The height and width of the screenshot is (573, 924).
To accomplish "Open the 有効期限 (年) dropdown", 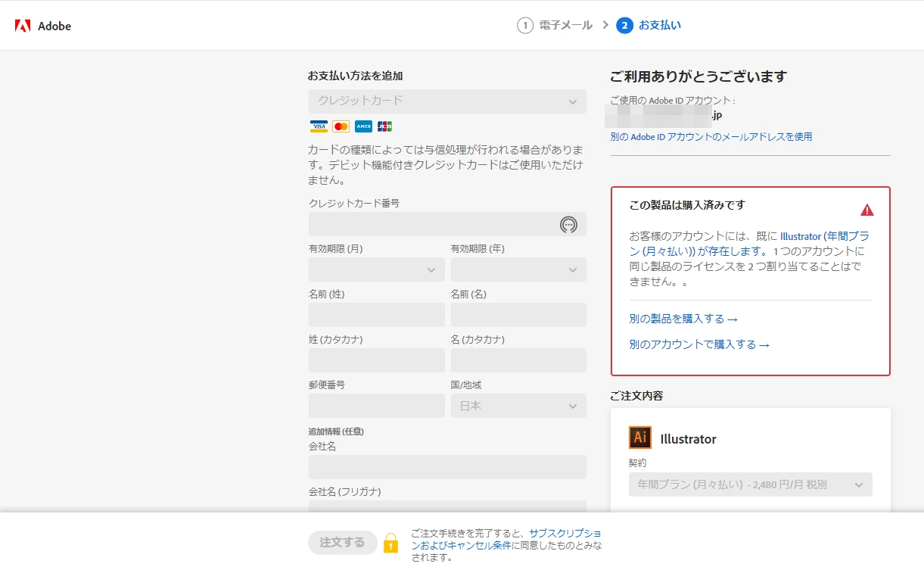I will click(518, 269).
